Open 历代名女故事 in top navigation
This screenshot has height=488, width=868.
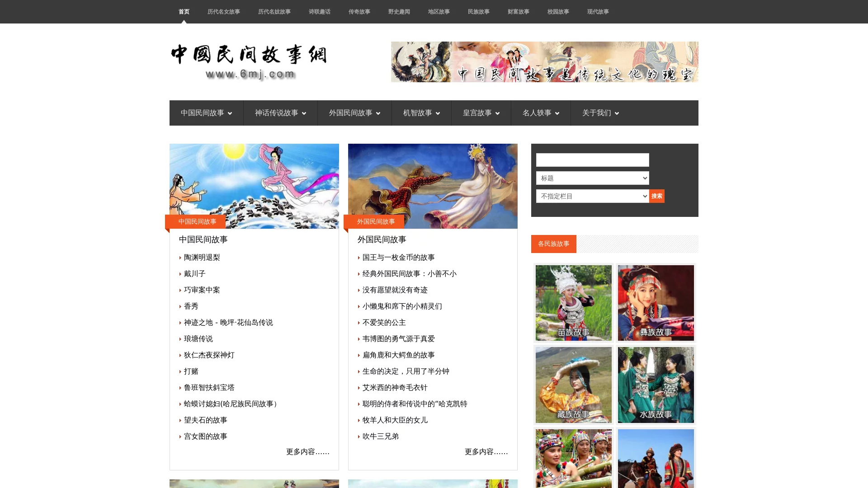tap(224, 12)
